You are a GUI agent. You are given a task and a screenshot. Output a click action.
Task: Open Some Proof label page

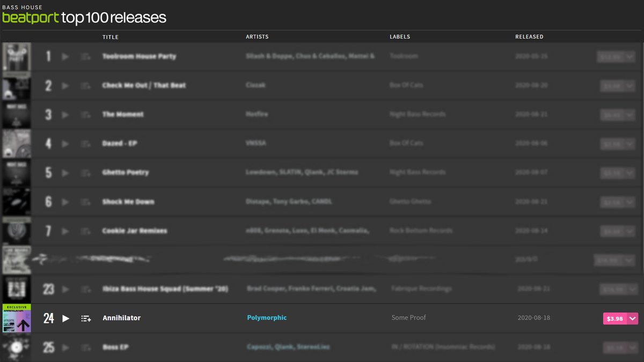(409, 317)
